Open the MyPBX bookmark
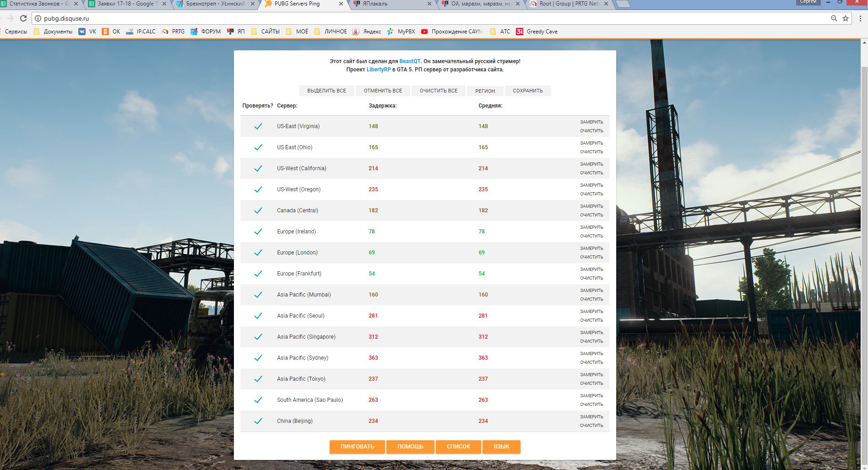 (x=401, y=32)
